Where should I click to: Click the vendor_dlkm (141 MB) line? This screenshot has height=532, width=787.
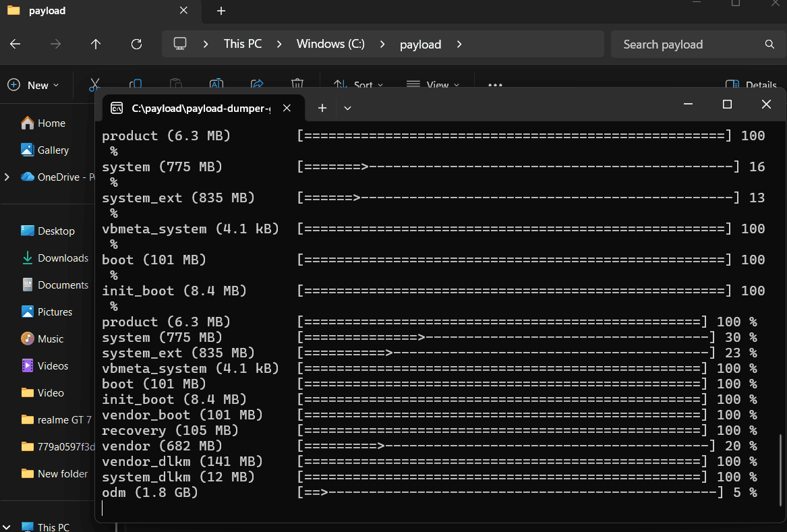click(429, 461)
